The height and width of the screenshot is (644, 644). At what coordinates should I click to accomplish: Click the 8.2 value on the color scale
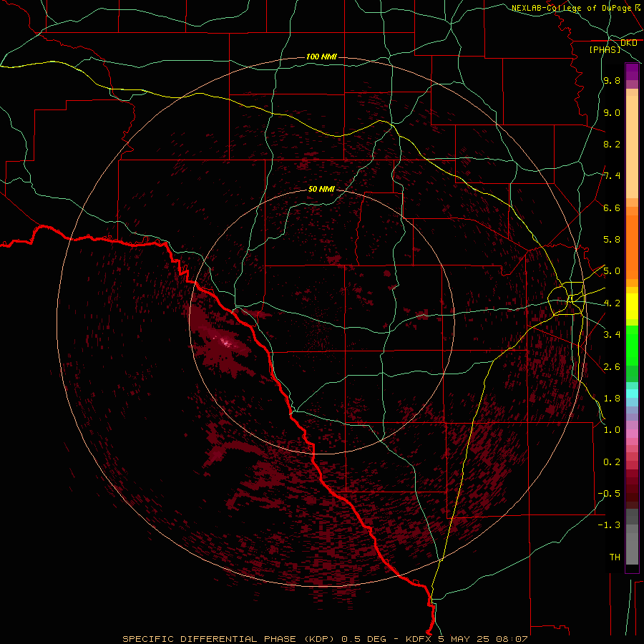click(612, 144)
